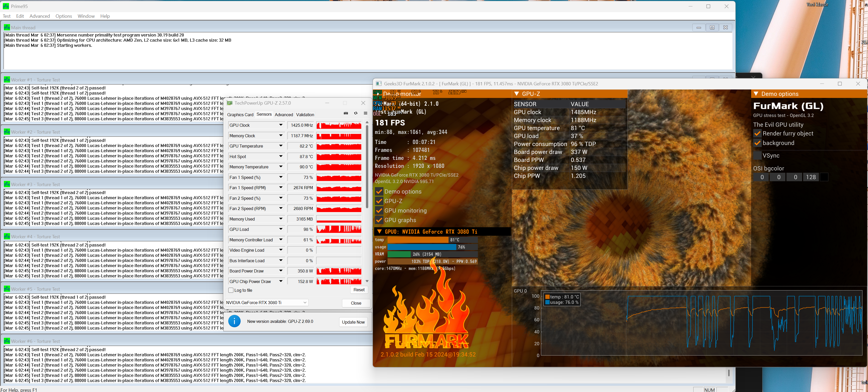Screen dimensions: 868x392
Task: Select the GPU-Z Sensors tab
Action: click(264, 114)
